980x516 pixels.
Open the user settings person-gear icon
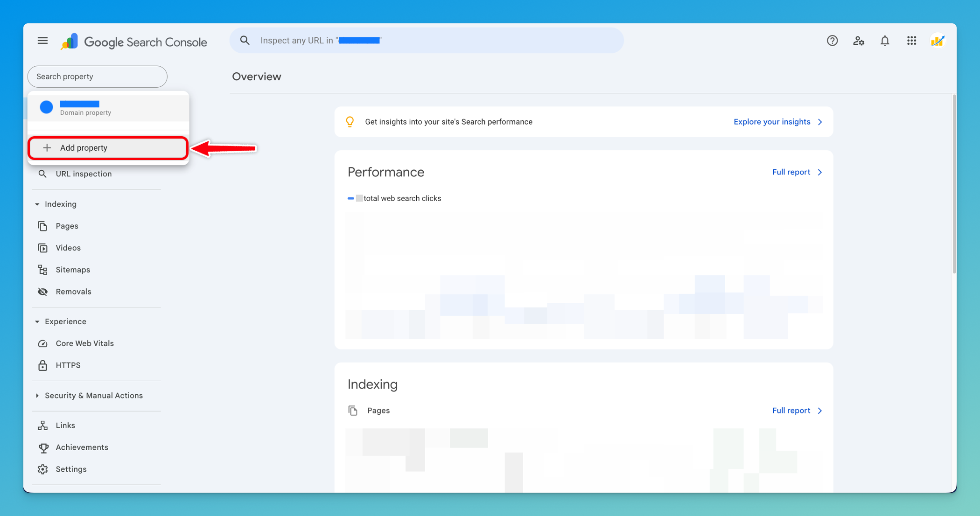858,41
